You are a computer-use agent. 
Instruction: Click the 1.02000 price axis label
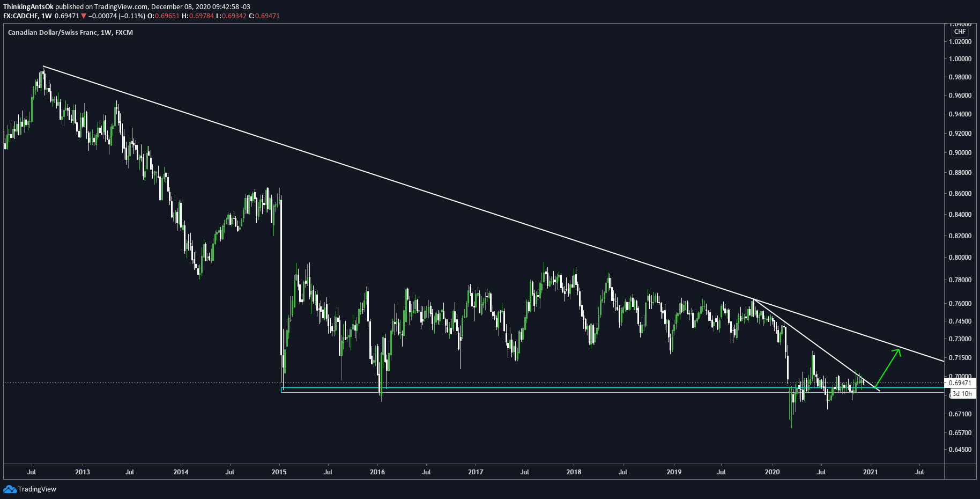coord(960,42)
